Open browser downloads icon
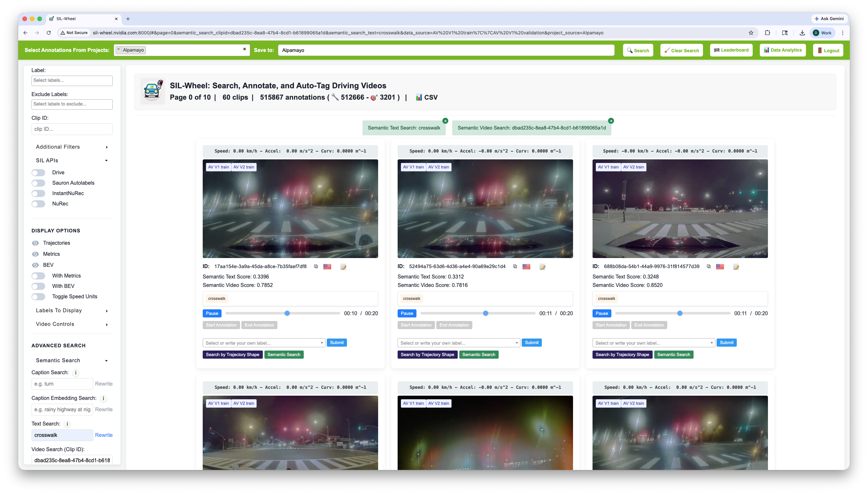The height and width of the screenshot is (494, 868). coord(802,33)
